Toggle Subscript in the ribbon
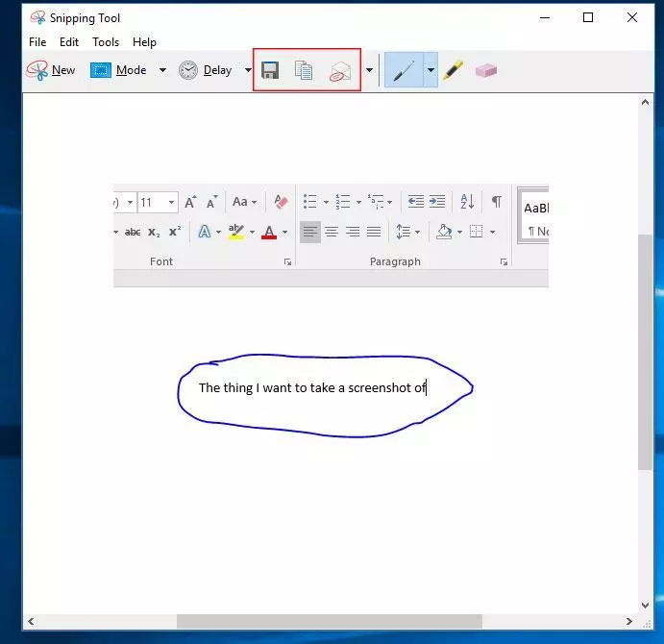 [x=154, y=233]
